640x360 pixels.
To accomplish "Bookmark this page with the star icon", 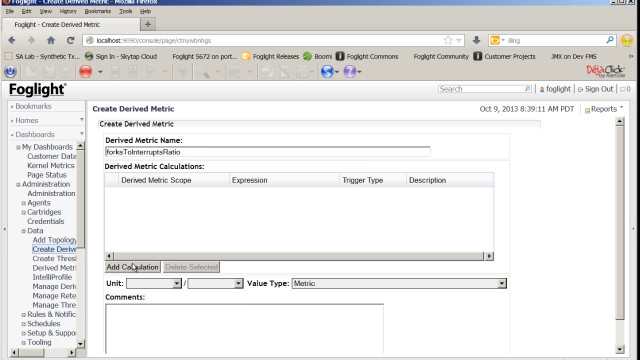I will [448, 40].
